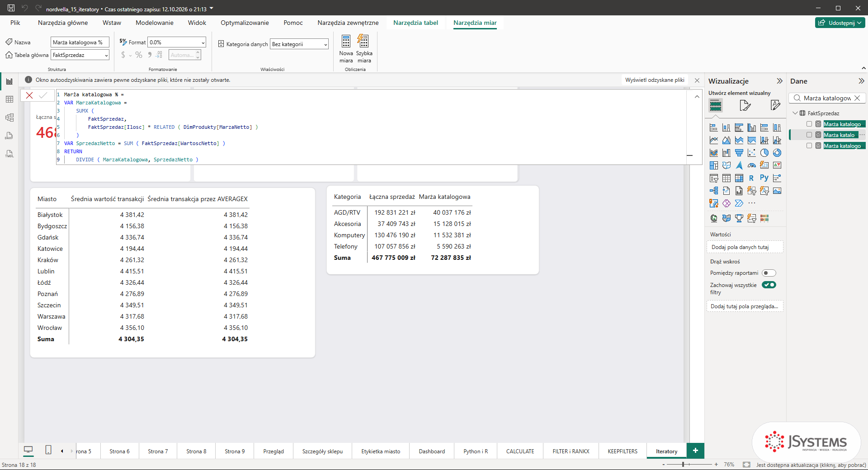Select the donut chart visual
This screenshot has width=868, height=470.
(x=777, y=153)
